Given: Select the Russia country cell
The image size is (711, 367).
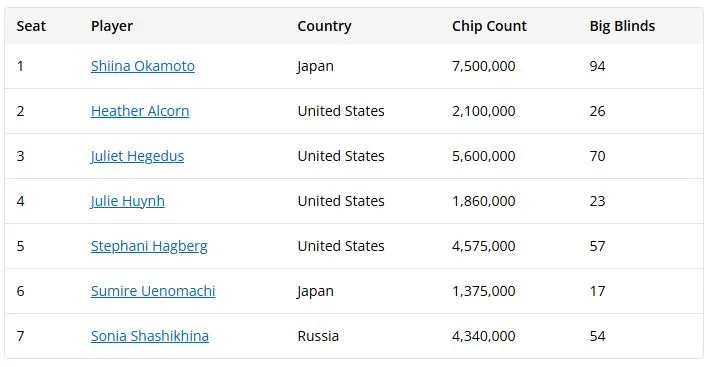Looking at the screenshot, I should pos(318,336).
